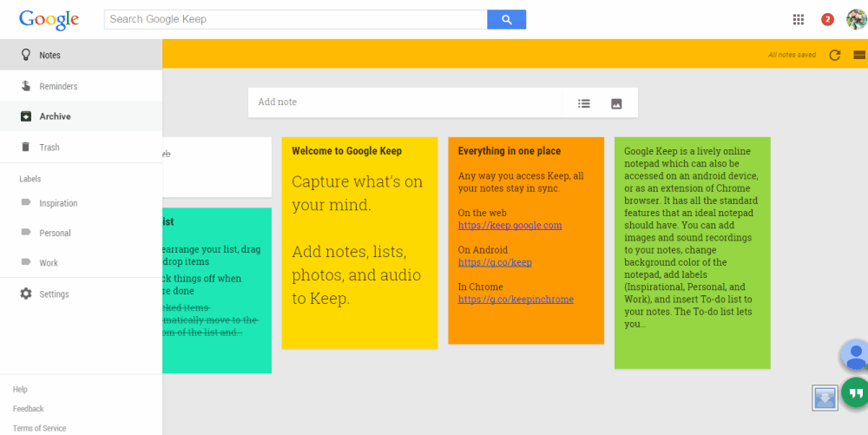Open the Help link
Viewport: 868px width, 435px height.
[x=20, y=390]
